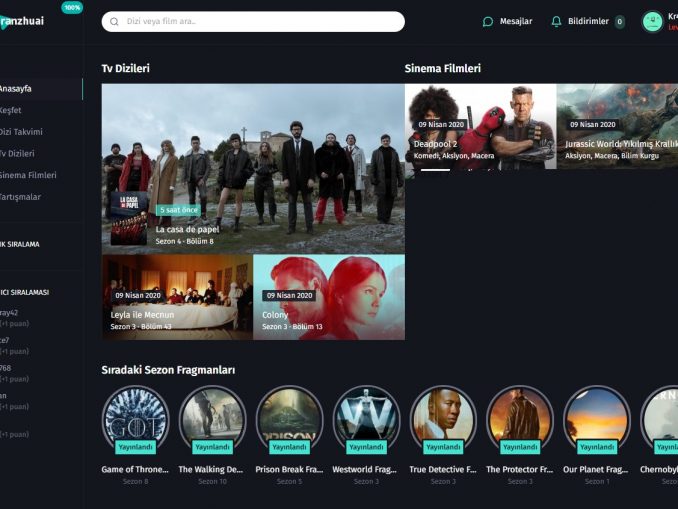
Task: Go to Dizi Takvimi in sidebar
Action: pos(22,132)
